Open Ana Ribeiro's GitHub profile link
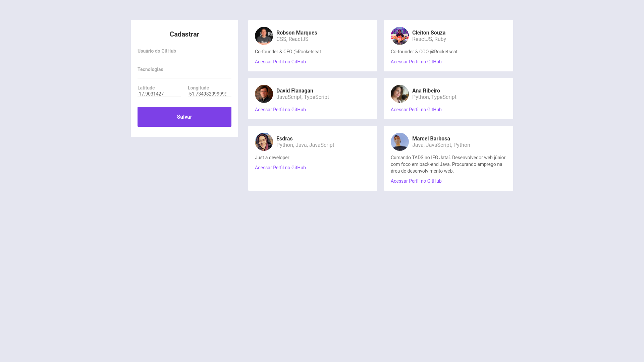Image resolution: width=644 pixels, height=362 pixels. pos(416,110)
